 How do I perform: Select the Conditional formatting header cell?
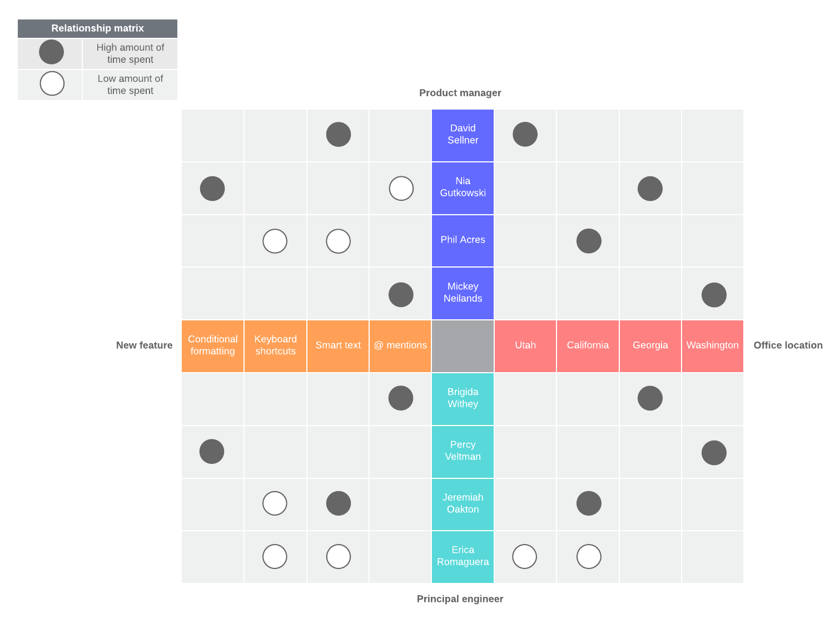(x=212, y=345)
